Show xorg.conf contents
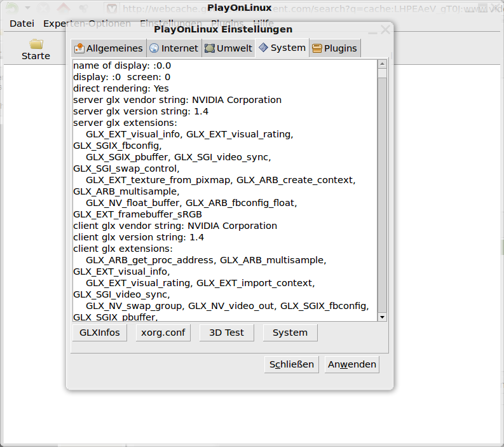 pos(163,333)
